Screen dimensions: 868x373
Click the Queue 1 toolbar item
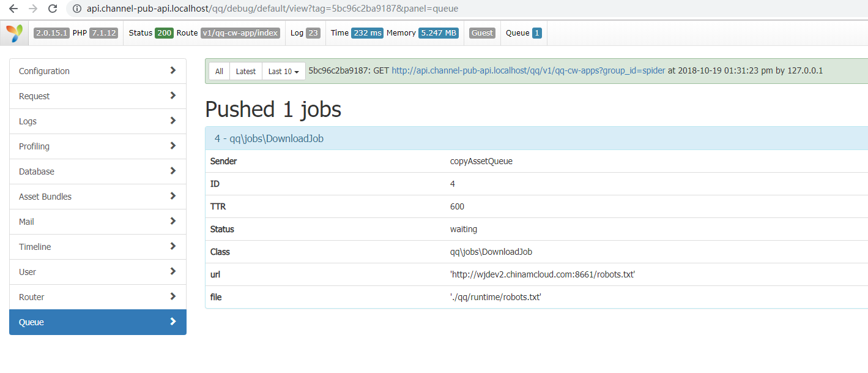coord(523,33)
